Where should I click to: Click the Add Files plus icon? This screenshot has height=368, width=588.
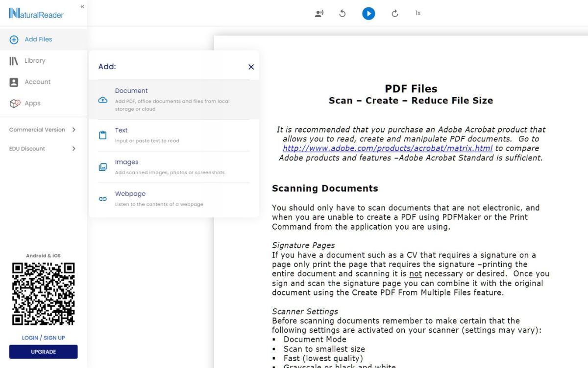[14, 39]
